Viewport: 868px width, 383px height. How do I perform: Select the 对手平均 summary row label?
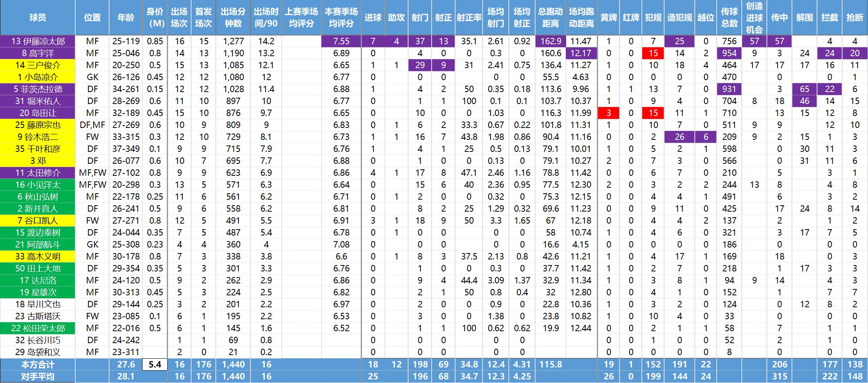pyautogui.click(x=38, y=376)
